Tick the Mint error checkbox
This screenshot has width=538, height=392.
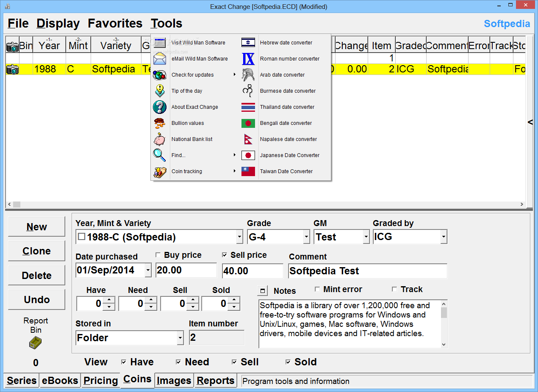click(317, 289)
